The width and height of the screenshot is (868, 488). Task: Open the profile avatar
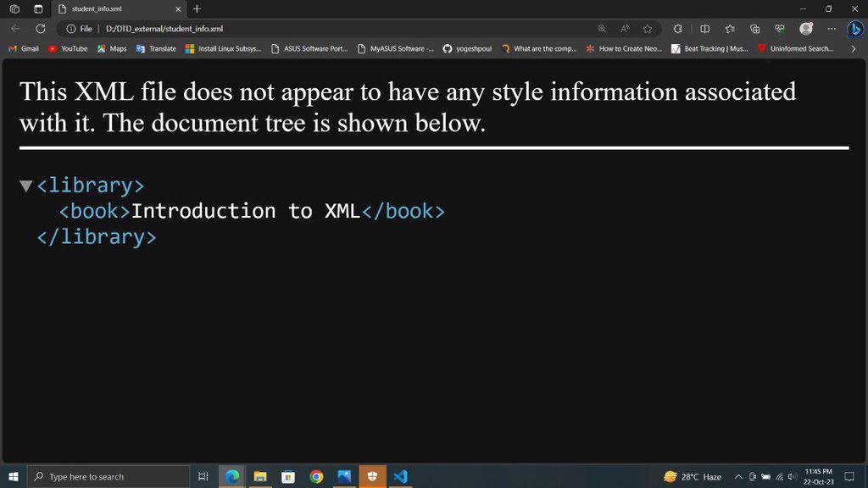807,29
